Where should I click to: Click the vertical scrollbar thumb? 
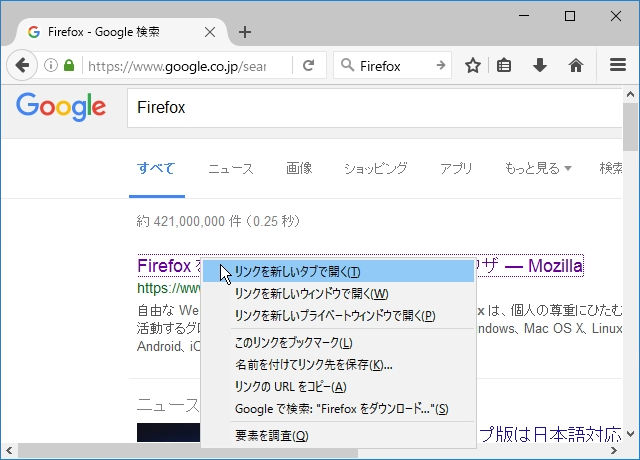click(x=631, y=127)
